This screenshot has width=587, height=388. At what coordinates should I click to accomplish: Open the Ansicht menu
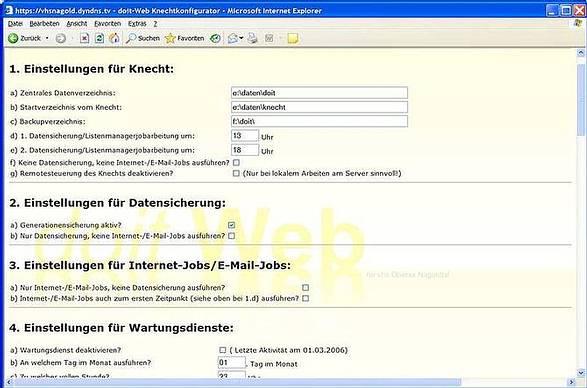(x=77, y=24)
